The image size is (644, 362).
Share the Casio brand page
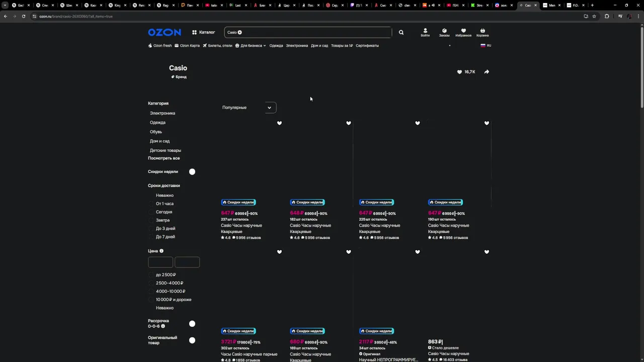pos(487,72)
